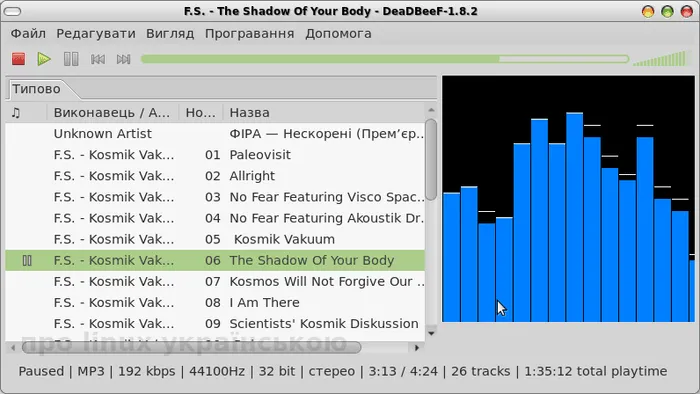Open the Файл menu
The height and width of the screenshot is (394, 700).
pyautogui.click(x=28, y=33)
